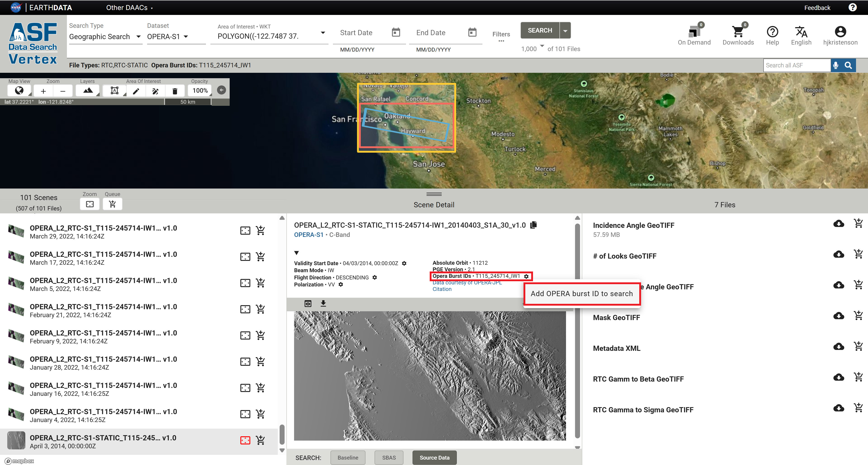Image resolution: width=868 pixels, height=465 pixels.
Task: Select the draw pencil tool for area of interest
Action: [136, 91]
